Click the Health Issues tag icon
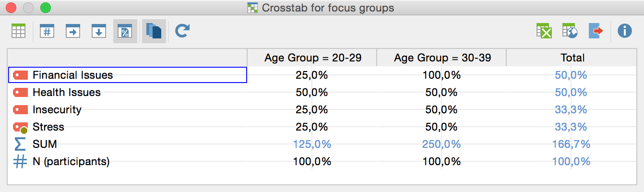Screen dimensions: 644x192 coord(21,92)
